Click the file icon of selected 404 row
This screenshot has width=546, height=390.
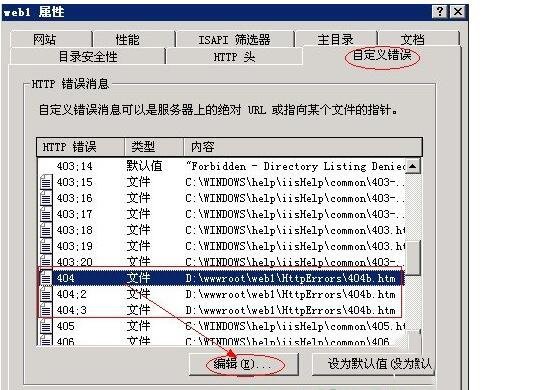coord(46,278)
